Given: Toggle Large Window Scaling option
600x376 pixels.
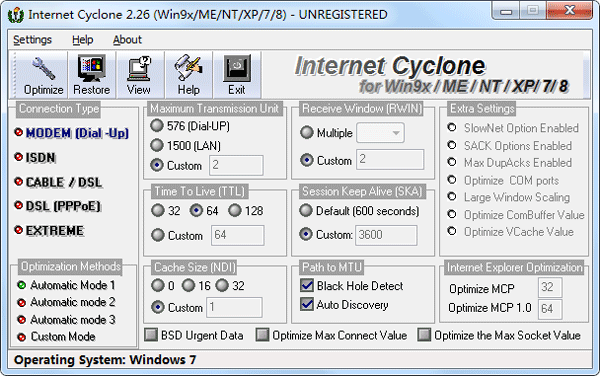Looking at the screenshot, I should [x=452, y=197].
